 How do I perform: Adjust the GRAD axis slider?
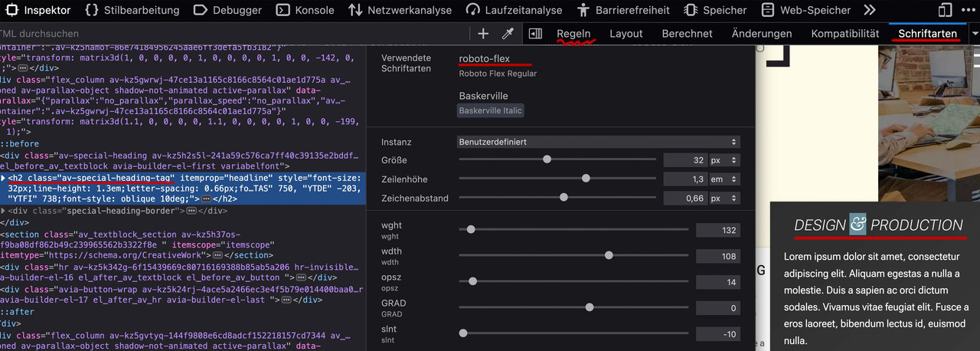[x=573, y=307]
